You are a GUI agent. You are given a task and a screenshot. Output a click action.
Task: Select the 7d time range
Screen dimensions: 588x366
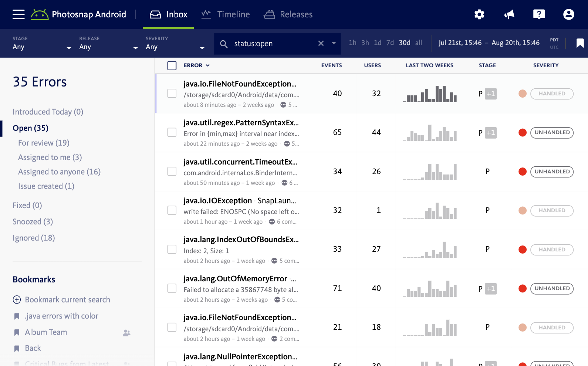390,43
